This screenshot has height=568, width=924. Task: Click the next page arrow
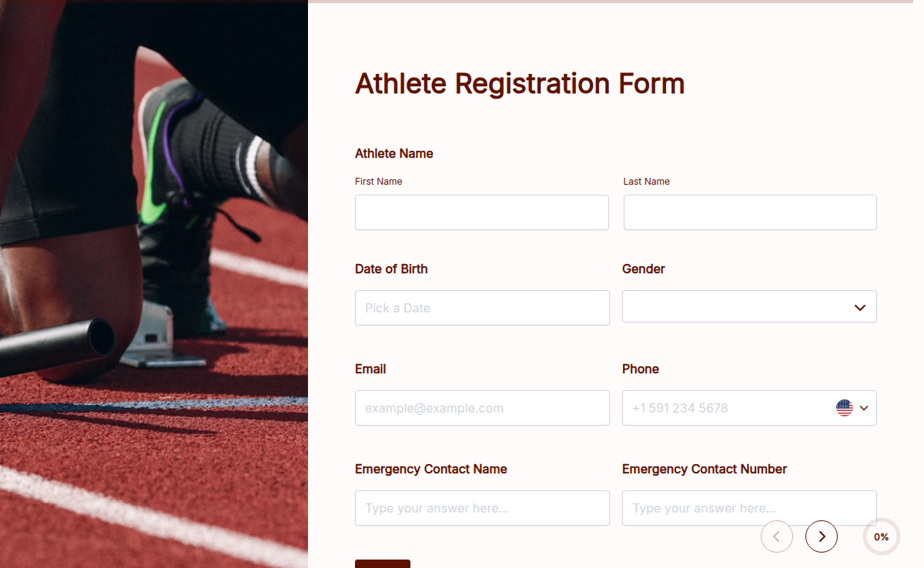point(822,536)
